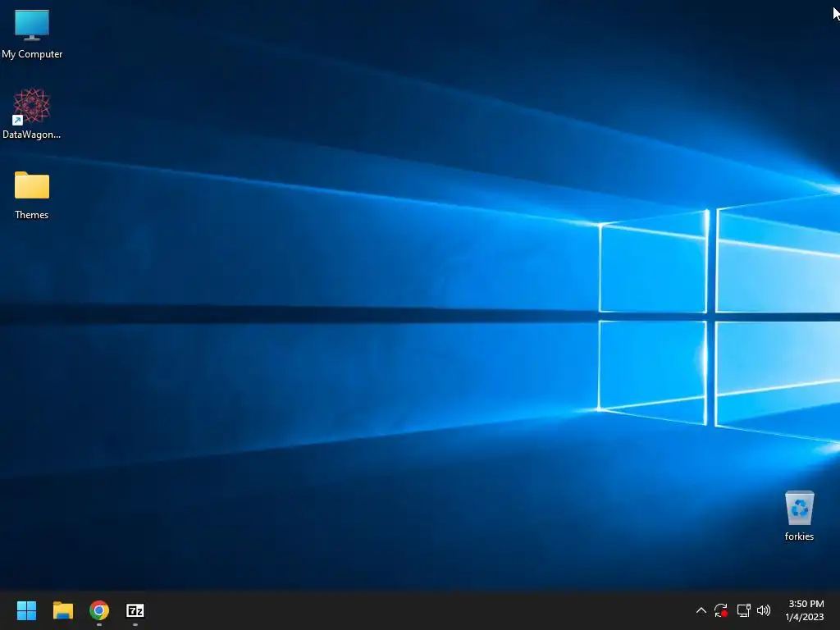Screen dimensions: 840x630
Task: Open File Explorer from the taskbar
Action: click(62, 610)
